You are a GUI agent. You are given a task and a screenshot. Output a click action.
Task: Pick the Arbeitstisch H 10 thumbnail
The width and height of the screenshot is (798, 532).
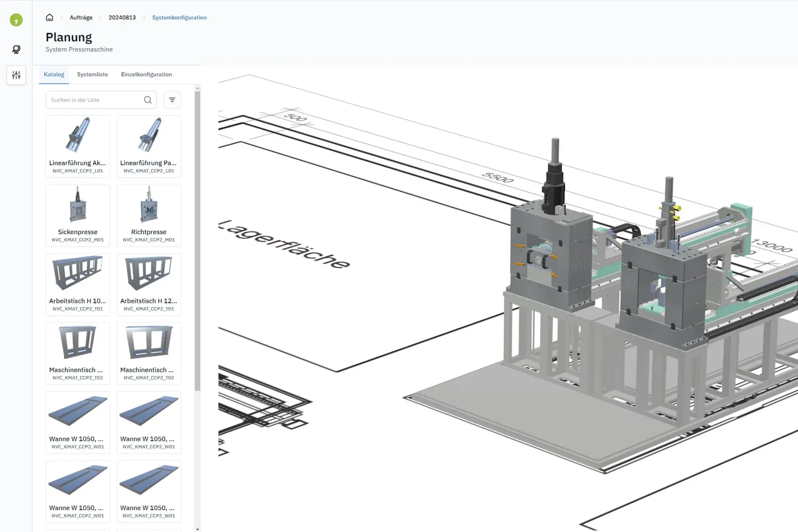[77, 284]
